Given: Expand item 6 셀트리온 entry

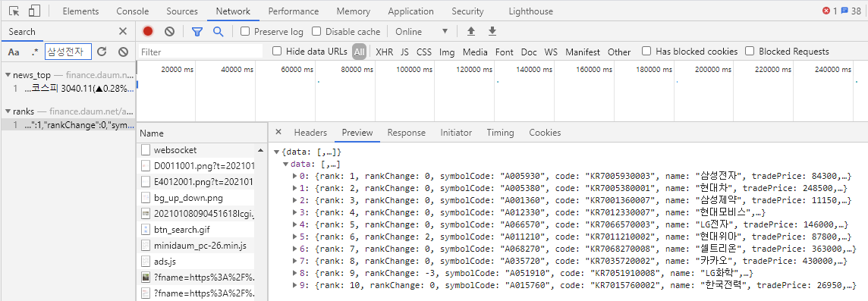Looking at the screenshot, I should pyautogui.click(x=294, y=249).
